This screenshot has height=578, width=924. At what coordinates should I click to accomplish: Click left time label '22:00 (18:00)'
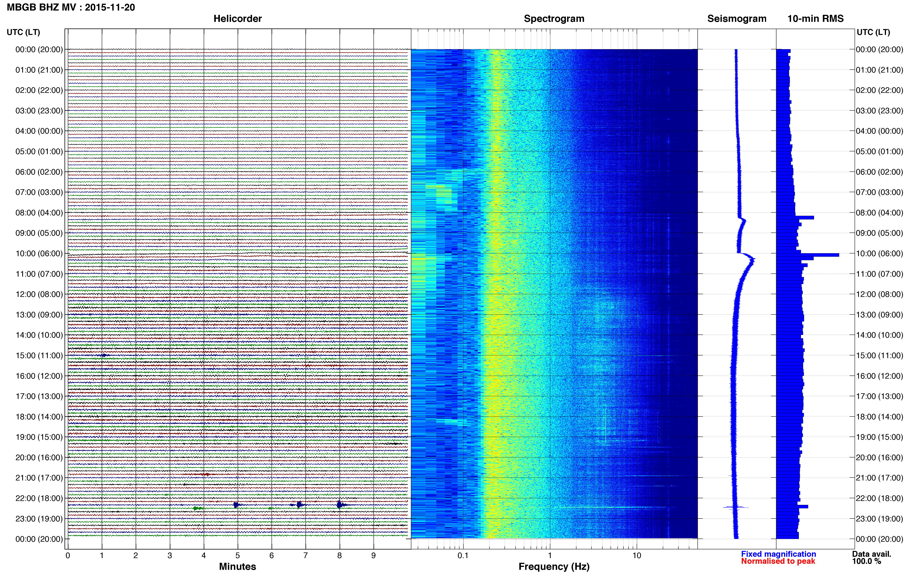[39, 498]
